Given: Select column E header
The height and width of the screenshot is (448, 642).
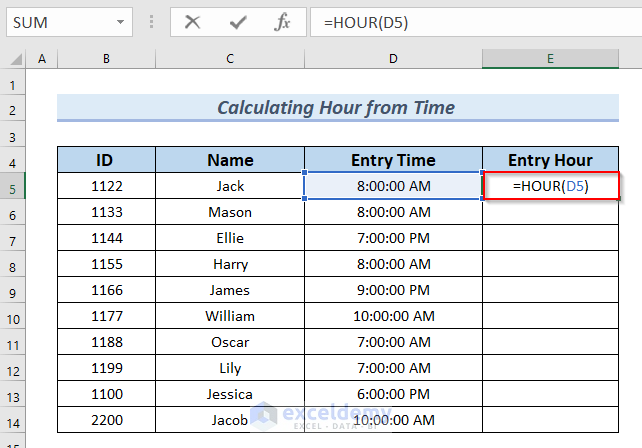Looking at the screenshot, I should pos(550,60).
